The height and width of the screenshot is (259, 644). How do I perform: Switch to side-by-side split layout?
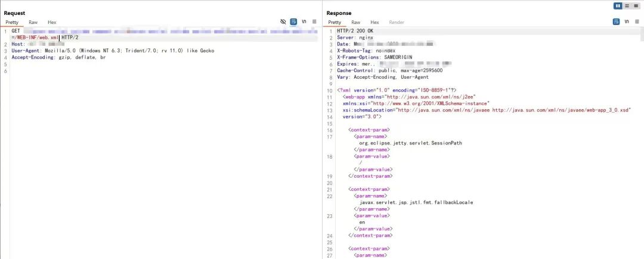(x=618, y=5)
